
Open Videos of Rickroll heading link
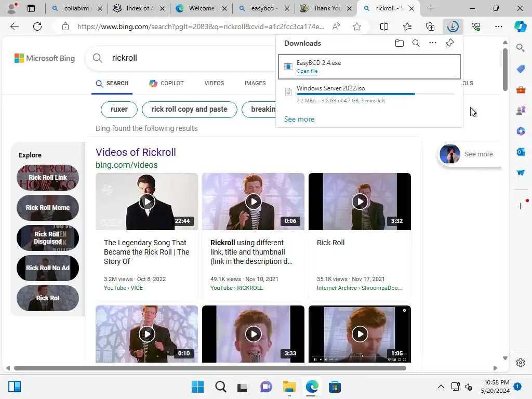[x=136, y=152]
